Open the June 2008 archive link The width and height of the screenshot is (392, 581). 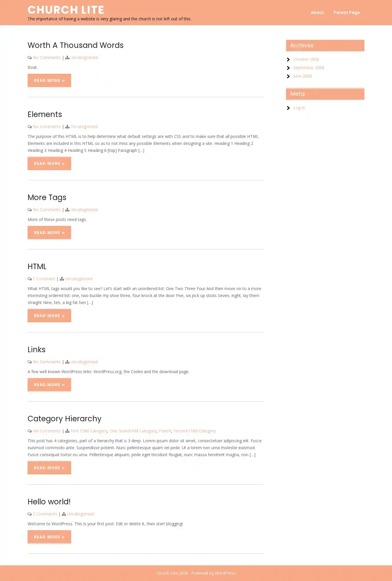tap(302, 76)
